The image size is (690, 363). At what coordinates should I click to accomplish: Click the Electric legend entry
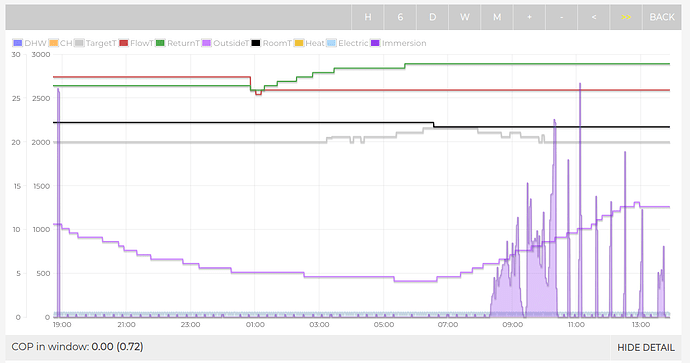(348, 43)
